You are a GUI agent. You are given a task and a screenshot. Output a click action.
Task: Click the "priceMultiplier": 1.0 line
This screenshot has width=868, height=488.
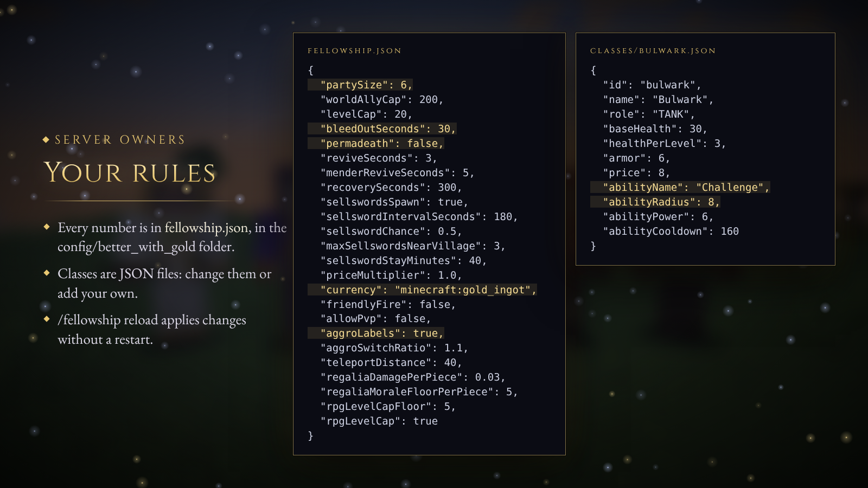391,275
